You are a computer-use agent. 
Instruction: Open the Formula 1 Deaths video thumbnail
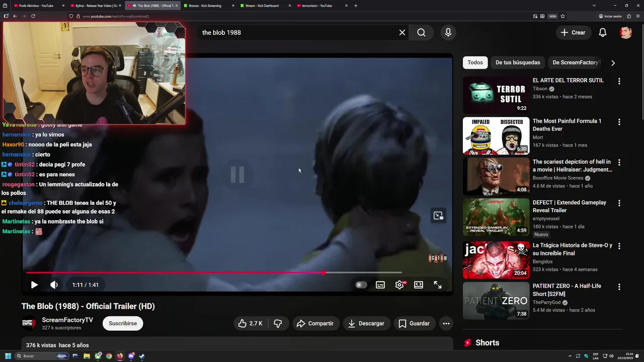(x=496, y=136)
